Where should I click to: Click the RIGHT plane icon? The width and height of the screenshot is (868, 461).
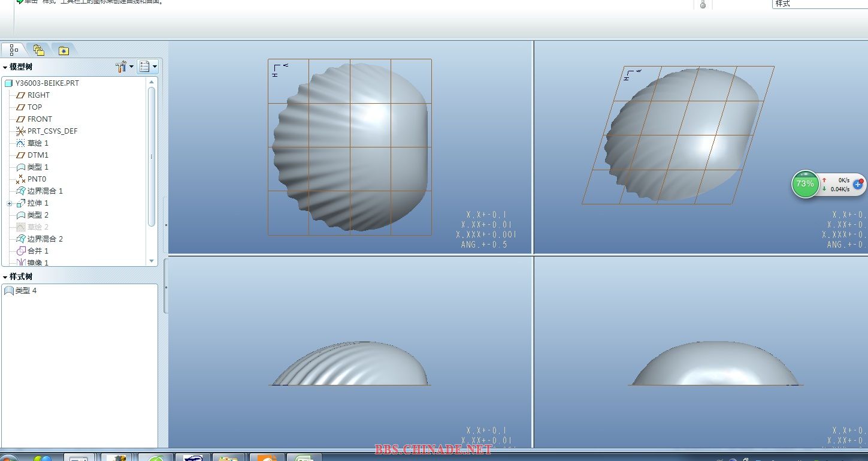point(20,95)
